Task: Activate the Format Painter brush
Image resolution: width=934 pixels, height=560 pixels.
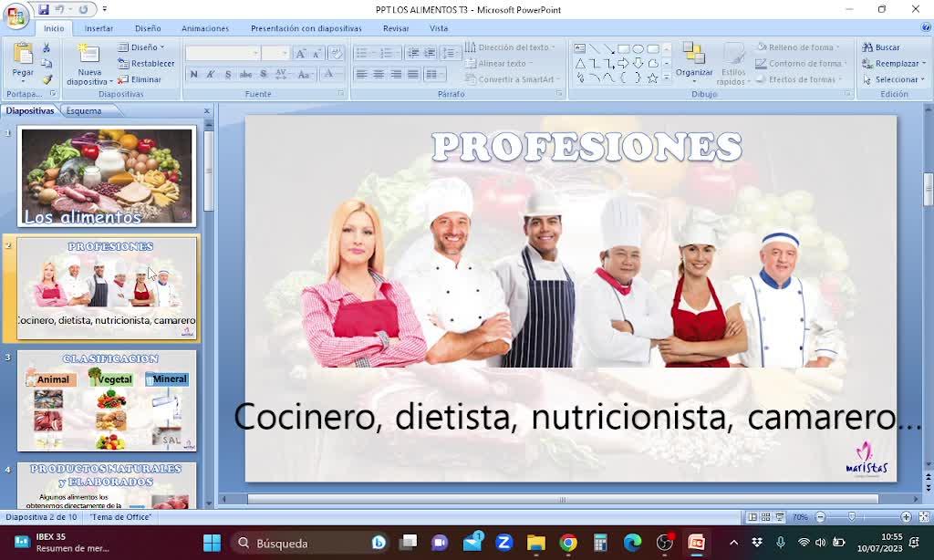Action: click(x=47, y=79)
